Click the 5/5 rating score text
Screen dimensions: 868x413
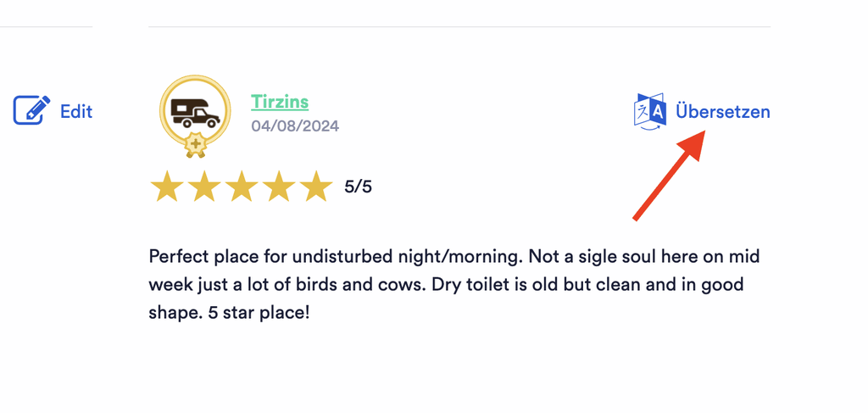click(359, 187)
